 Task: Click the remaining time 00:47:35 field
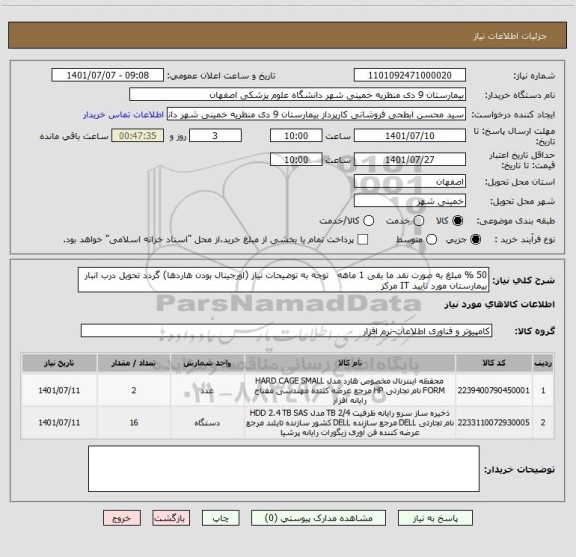point(138,136)
